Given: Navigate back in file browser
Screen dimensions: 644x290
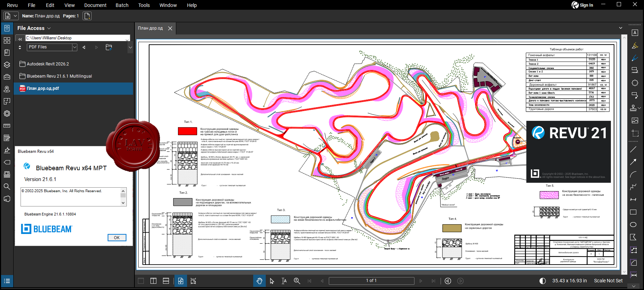Looking at the screenshot, I should [x=84, y=47].
